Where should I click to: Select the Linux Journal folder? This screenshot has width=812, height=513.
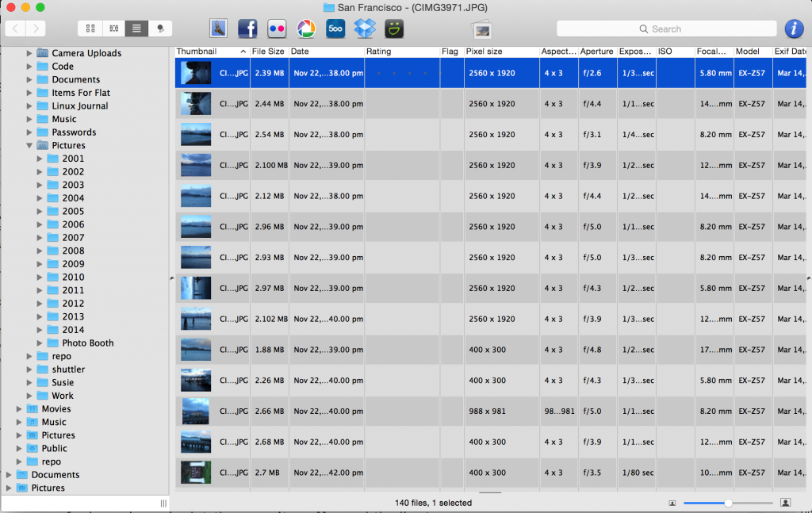pyautogui.click(x=79, y=106)
